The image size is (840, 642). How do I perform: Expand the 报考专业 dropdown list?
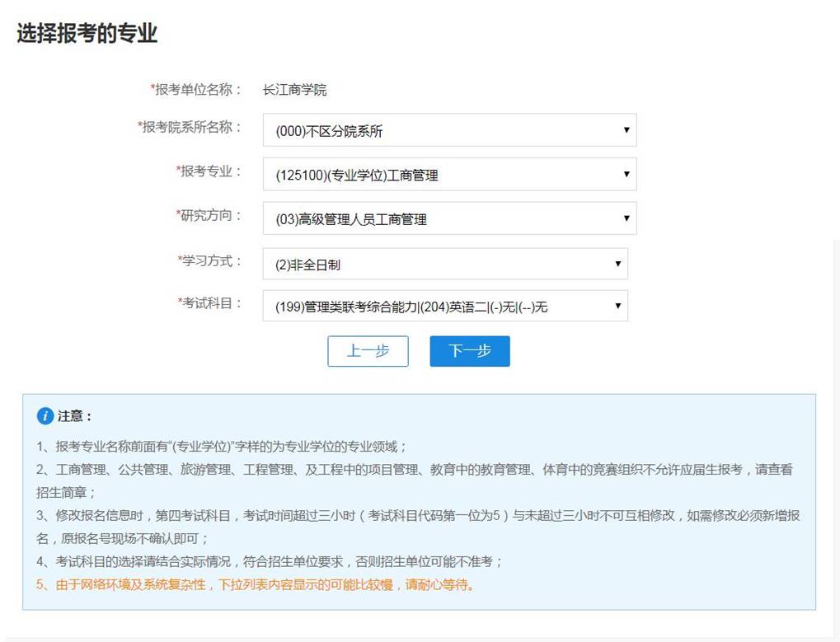(x=449, y=175)
